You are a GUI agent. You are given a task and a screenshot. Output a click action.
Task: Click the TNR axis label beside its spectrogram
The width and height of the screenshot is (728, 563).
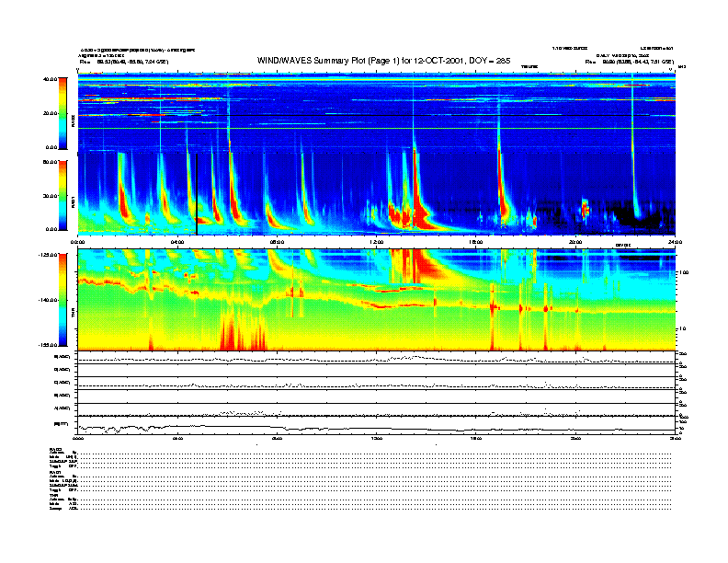coord(73,314)
